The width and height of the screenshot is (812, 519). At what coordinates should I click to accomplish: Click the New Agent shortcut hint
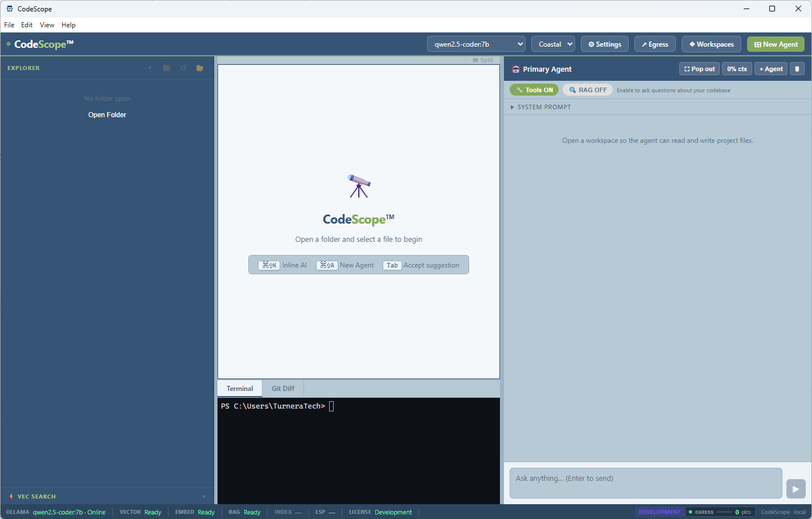345,265
